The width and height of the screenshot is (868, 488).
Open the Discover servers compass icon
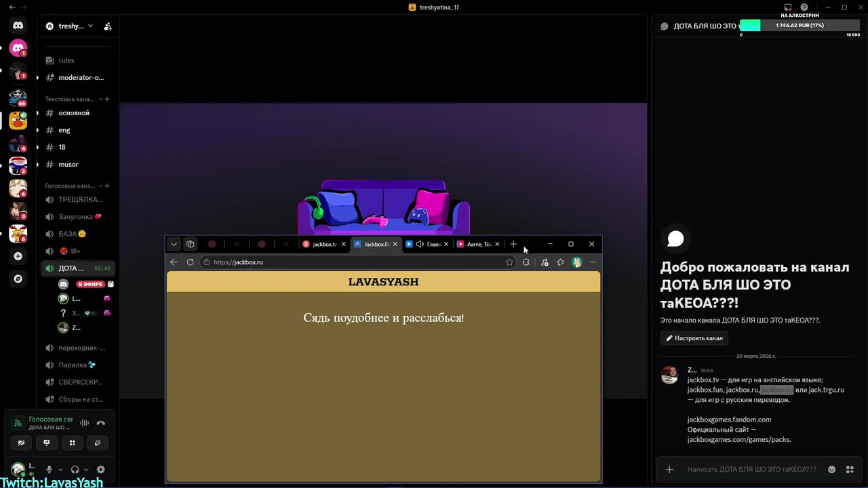(x=18, y=279)
